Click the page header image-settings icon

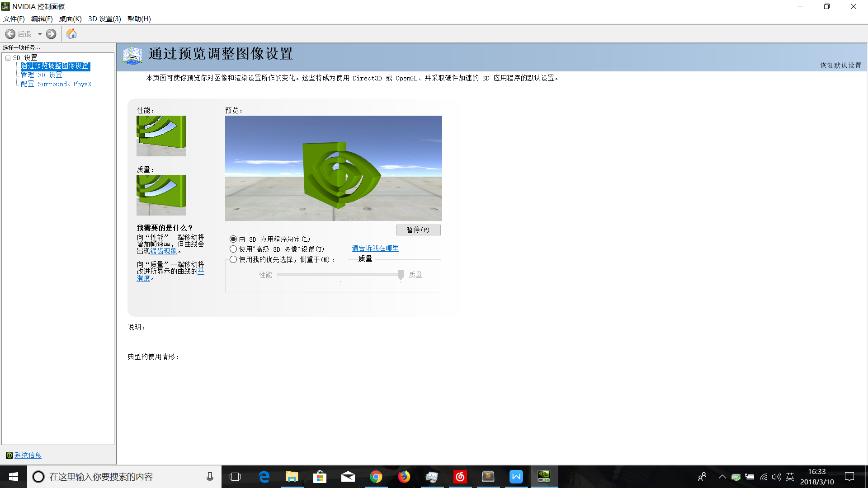(x=132, y=55)
